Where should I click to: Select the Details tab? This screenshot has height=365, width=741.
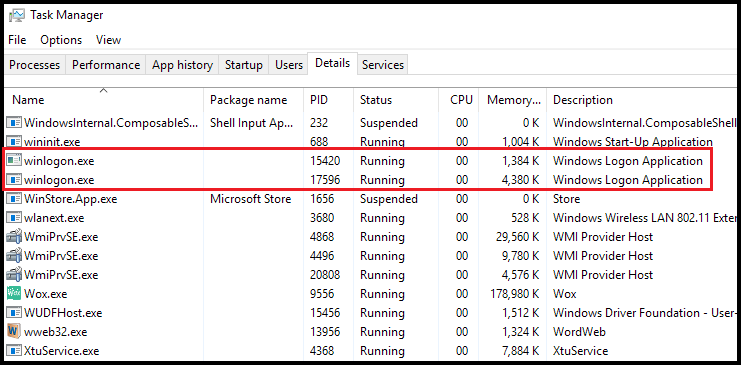tap(333, 63)
